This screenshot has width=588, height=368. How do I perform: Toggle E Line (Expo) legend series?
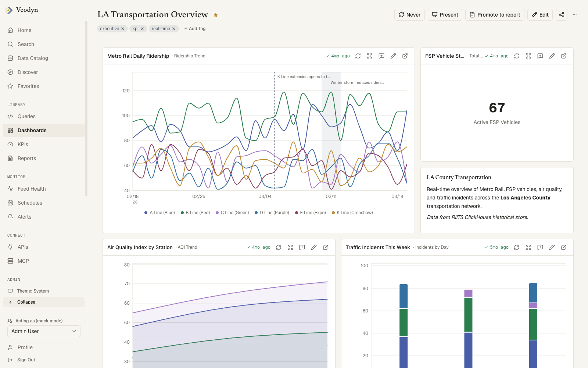(310, 213)
